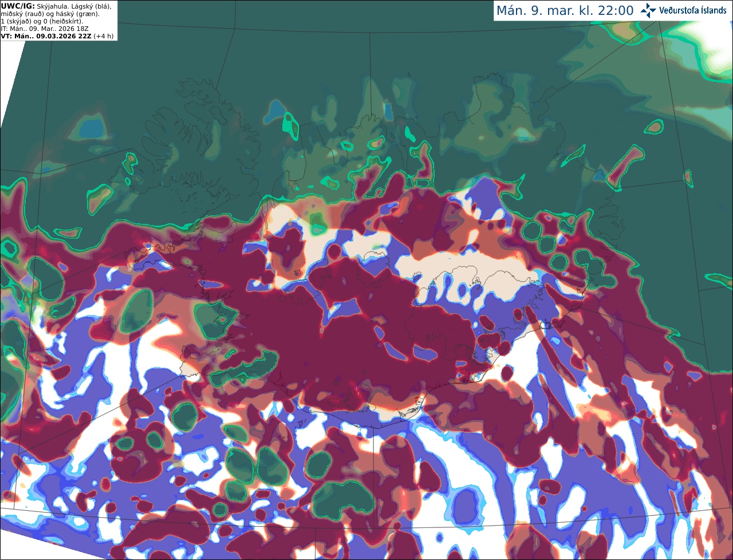
Task: Select the 'IT: Mán.. 09. Mar.. 2026 18Z' line
Action: coord(44,29)
